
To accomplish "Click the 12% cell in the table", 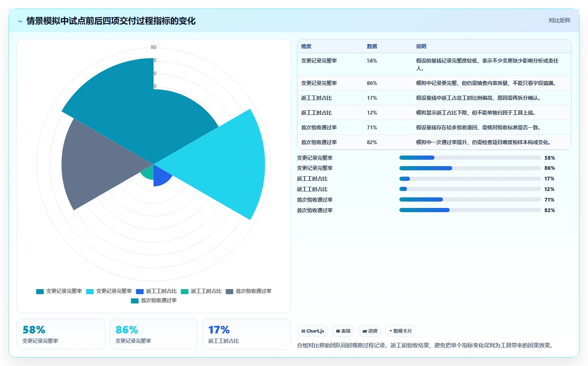I will tap(372, 113).
